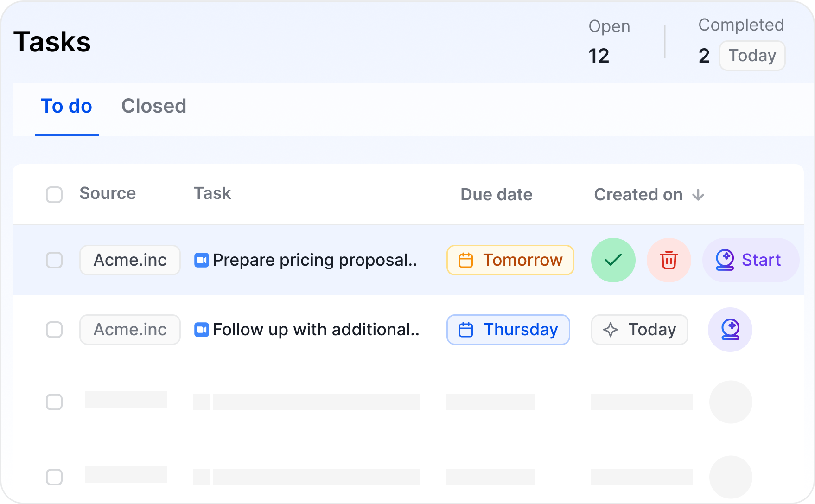Delete the pricing proposal task
The height and width of the screenshot is (504, 815).
point(669,260)
